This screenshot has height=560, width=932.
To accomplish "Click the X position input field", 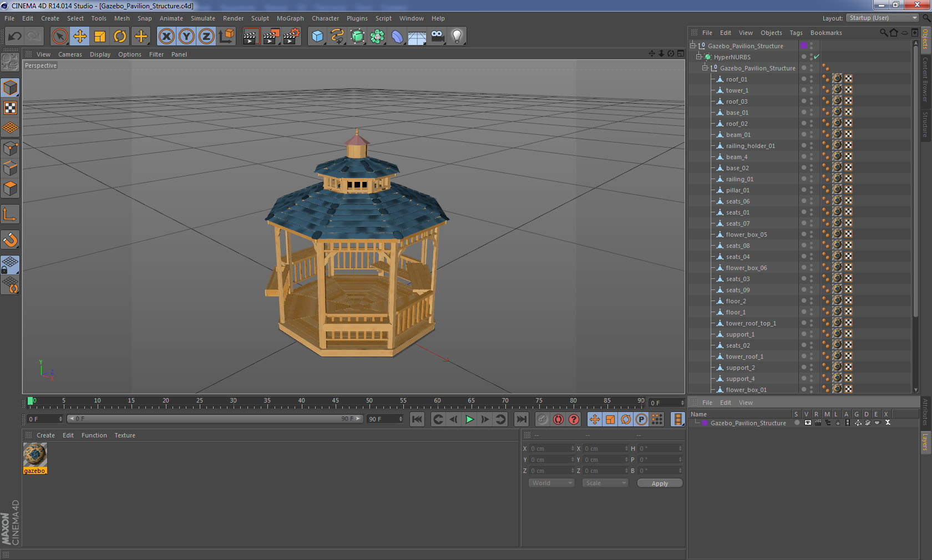I will (551, 449).
